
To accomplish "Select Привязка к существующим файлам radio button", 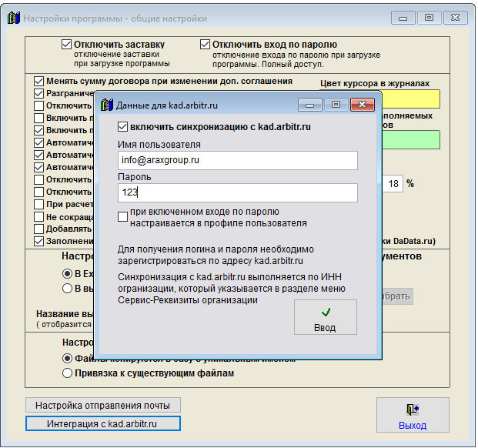I will [67, 373].
